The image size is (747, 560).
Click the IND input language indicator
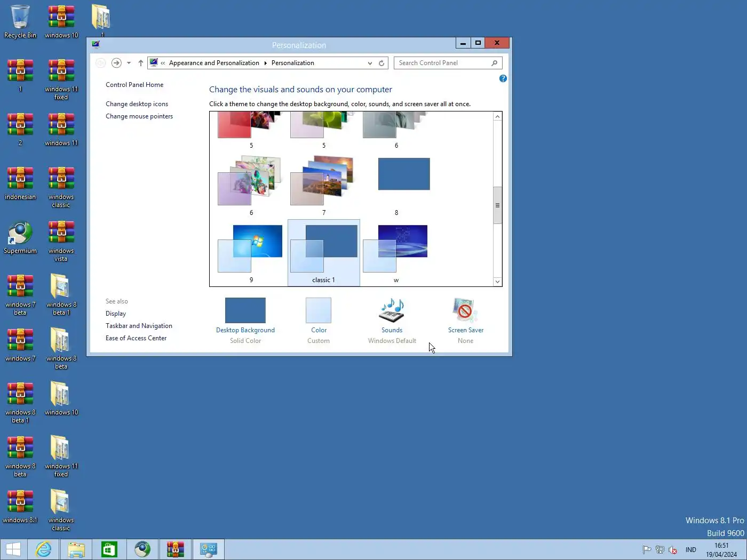pyautogui.click(x=690, y=550)
